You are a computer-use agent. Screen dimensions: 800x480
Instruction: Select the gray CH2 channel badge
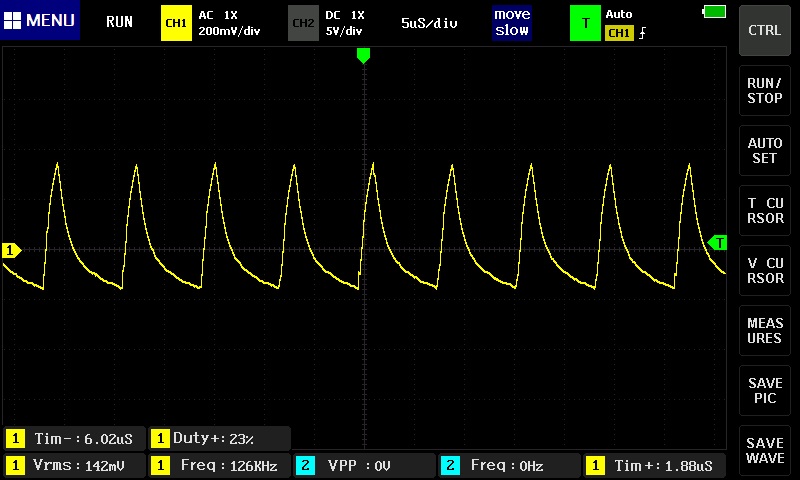(x=303, y=23)
